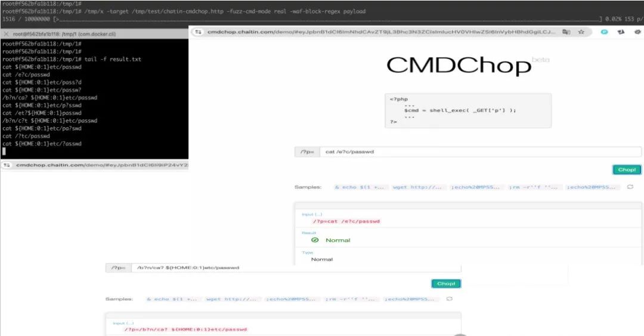The width and height of the screenshot is (644, 336).
Task: Refresh samples in the /b?n/ca? page
Action: pos(450,299)
